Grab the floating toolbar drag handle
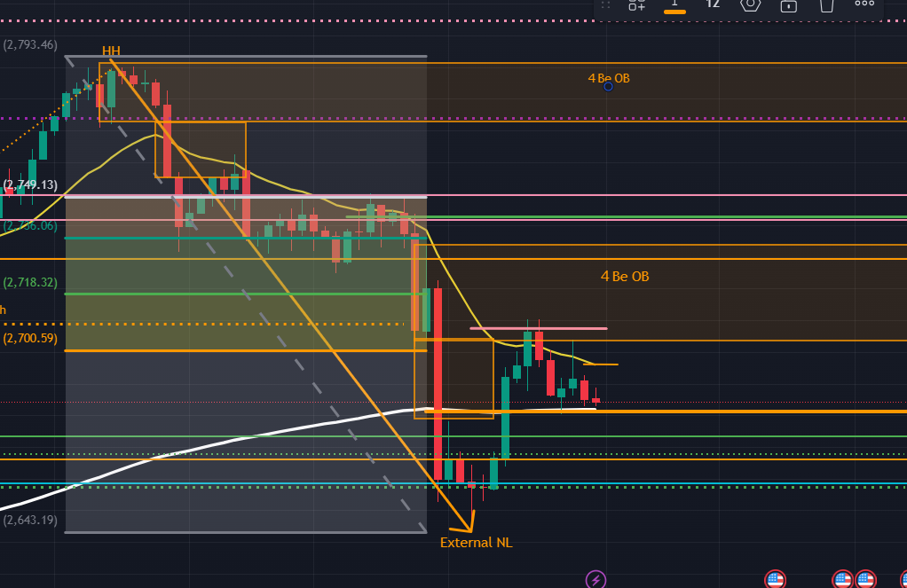 pos(606,4)
